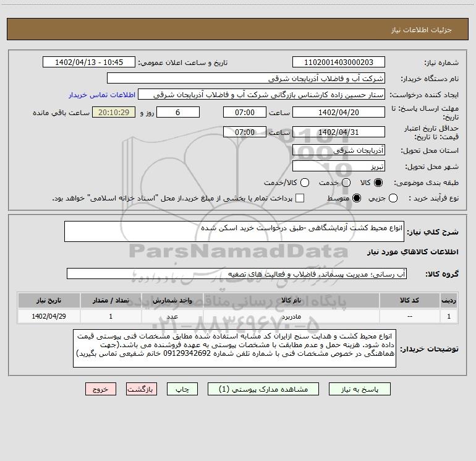View attached documents button
The width and height of the screenshot is (476, 461).
tap(263, 389)
